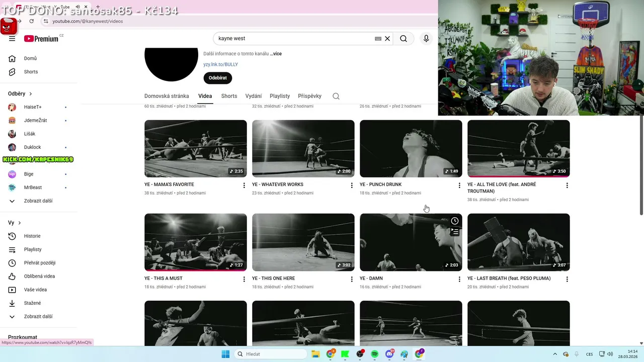Switch to Domovská stránka tab
The width and height of the screenshot is (644, 362).
[167, 96]
